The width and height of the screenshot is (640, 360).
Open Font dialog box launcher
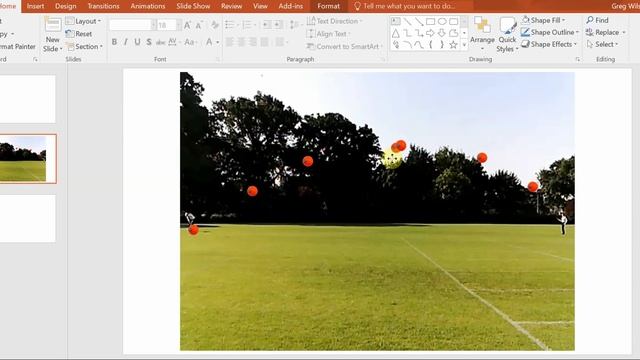218,60
